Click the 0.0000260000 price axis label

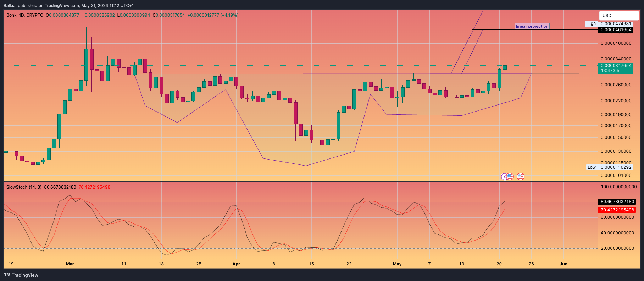pyautogui.click(x=616, y=85)
